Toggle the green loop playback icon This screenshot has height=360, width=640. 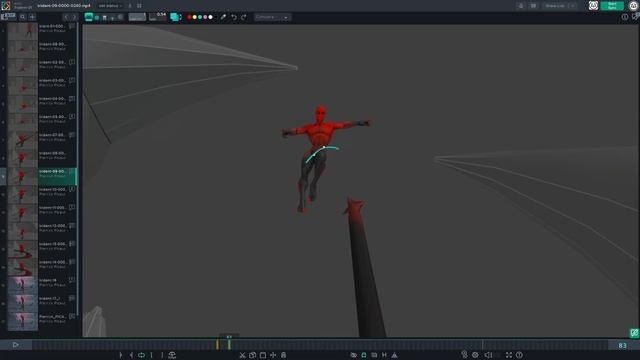(141, 355)
